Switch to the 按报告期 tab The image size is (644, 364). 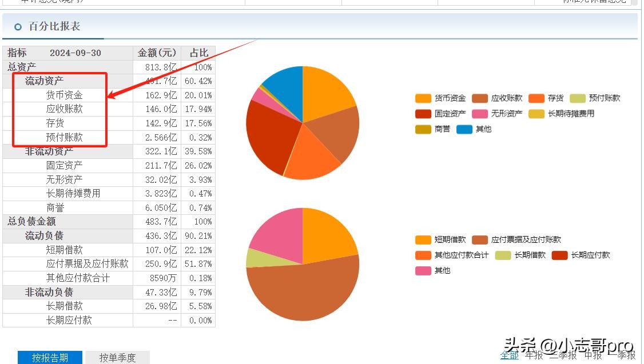point(50,358)
